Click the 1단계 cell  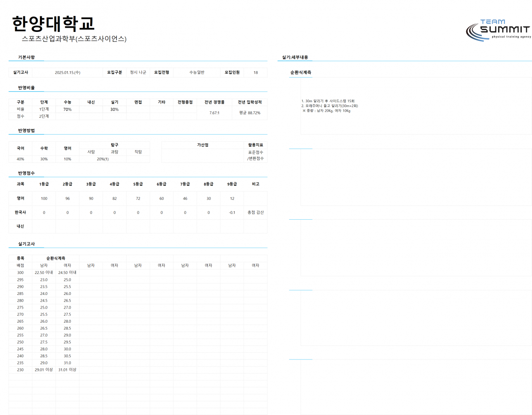44,109
